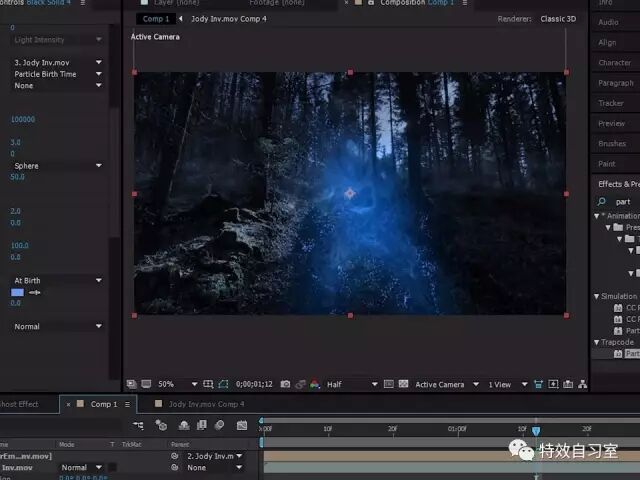Click the Always Preview This View icon
The image size is (640, 480).
[x=131, y=384]
